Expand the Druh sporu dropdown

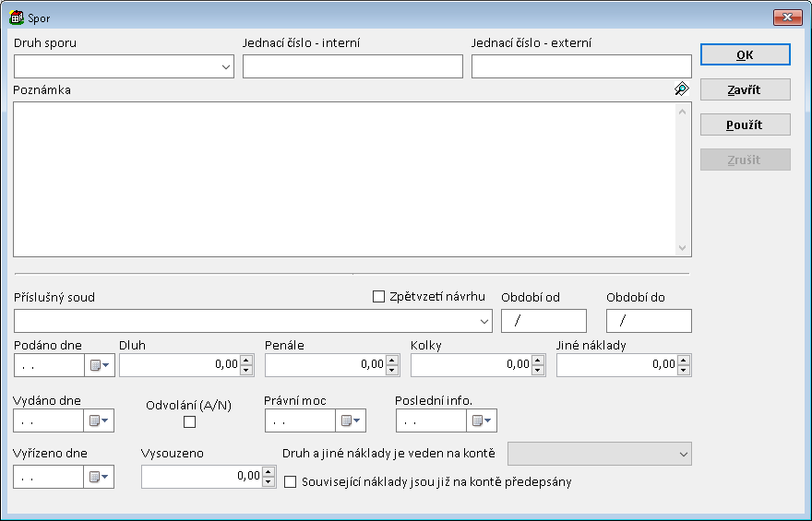coord(226,66)
